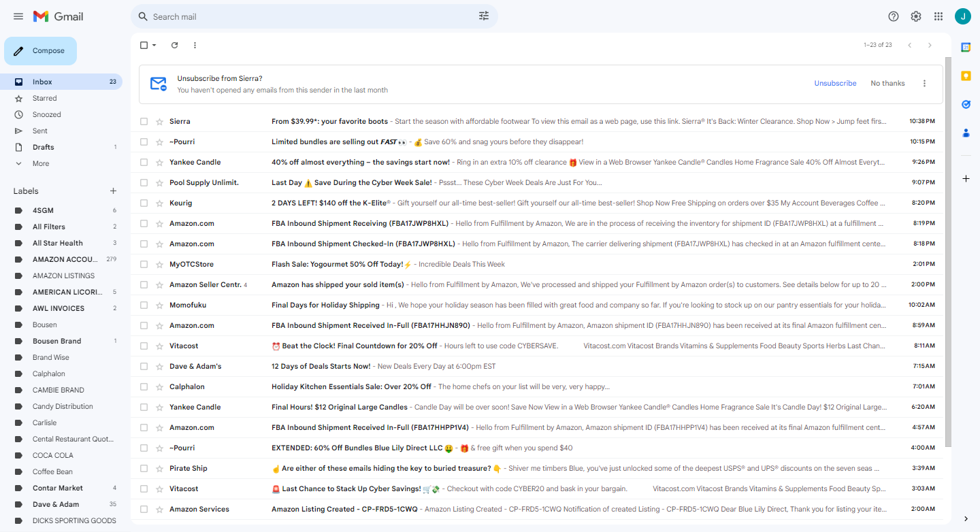Open the Settings gear icon
This screenshot has height=532, width=980.
(916, 16)
